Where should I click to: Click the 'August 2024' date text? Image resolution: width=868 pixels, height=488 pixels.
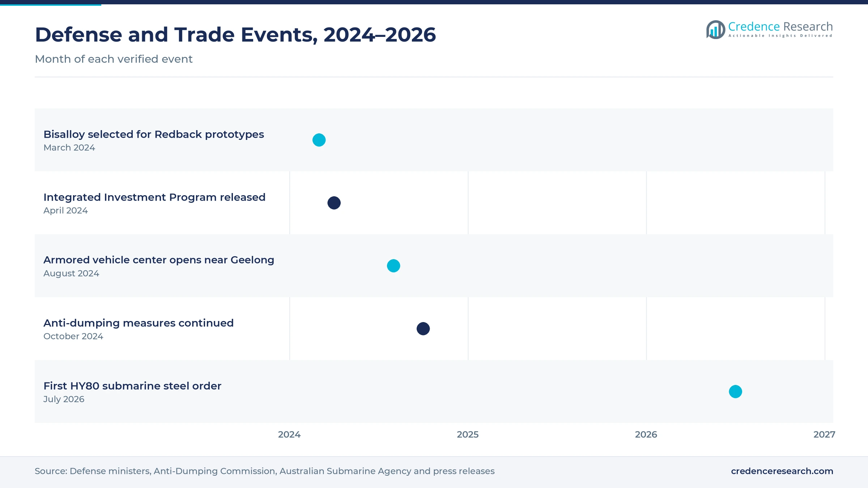71,274
